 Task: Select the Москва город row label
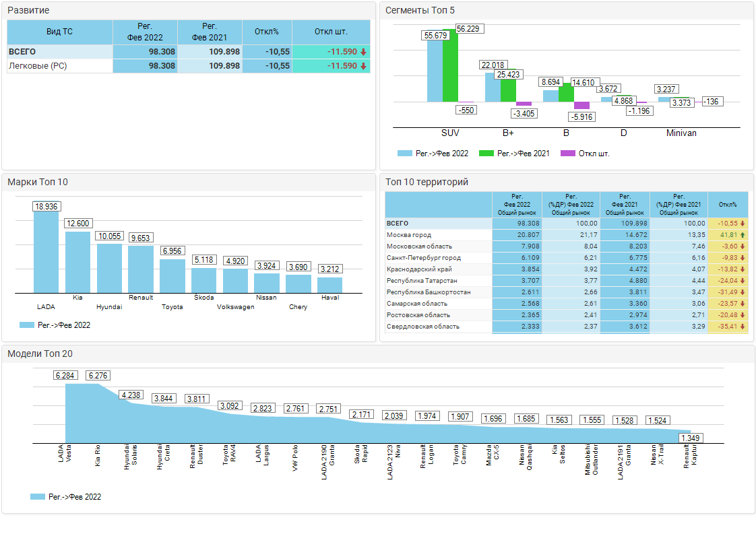[x=409, y=235]
